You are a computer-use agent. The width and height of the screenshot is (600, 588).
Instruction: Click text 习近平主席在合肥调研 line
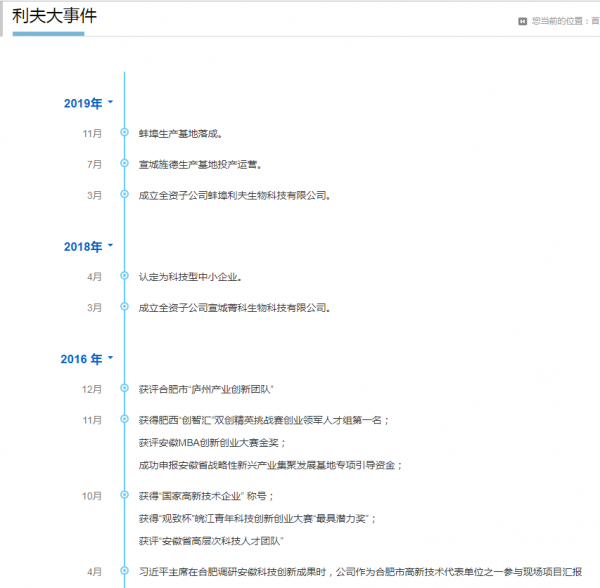pos(360,572)
